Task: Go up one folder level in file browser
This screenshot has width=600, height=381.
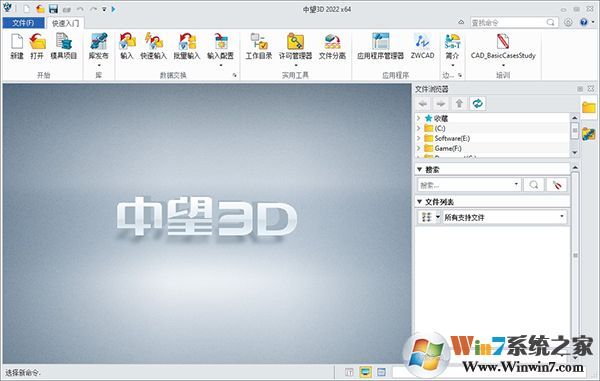Action: pos(459,103)
